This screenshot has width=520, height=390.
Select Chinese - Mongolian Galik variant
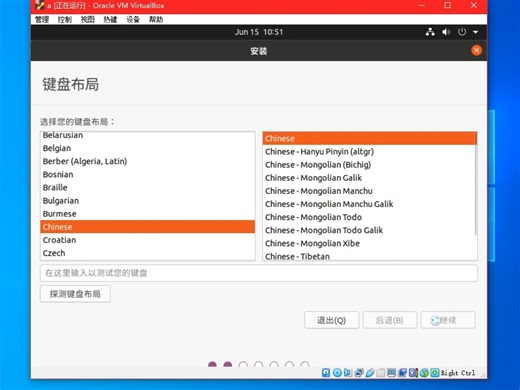coord(369,178)
